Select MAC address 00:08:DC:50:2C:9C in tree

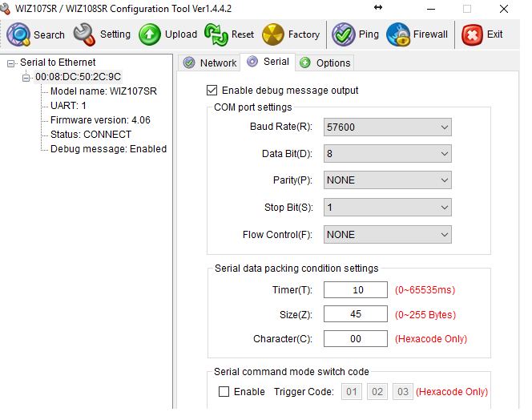point(78,77)
